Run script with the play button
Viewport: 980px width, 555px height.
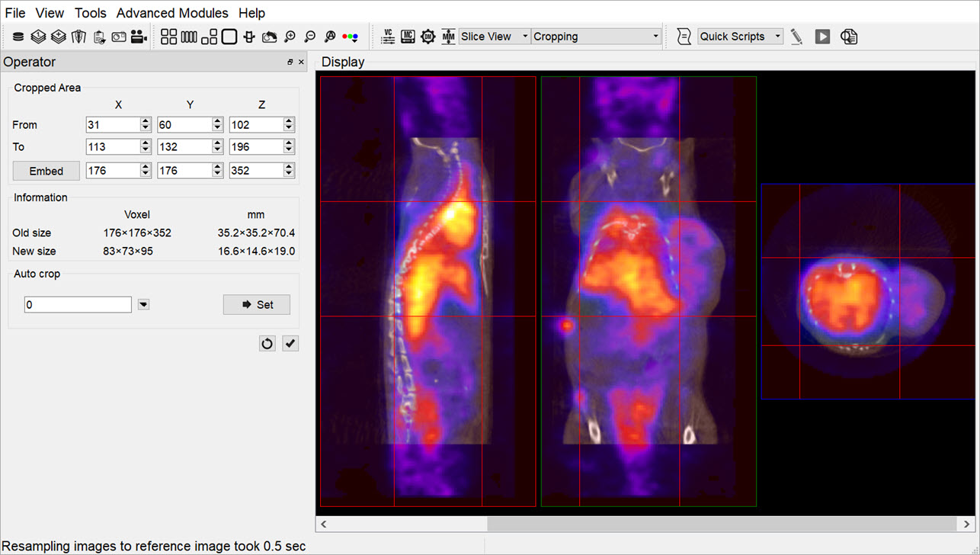click(822, 37)
